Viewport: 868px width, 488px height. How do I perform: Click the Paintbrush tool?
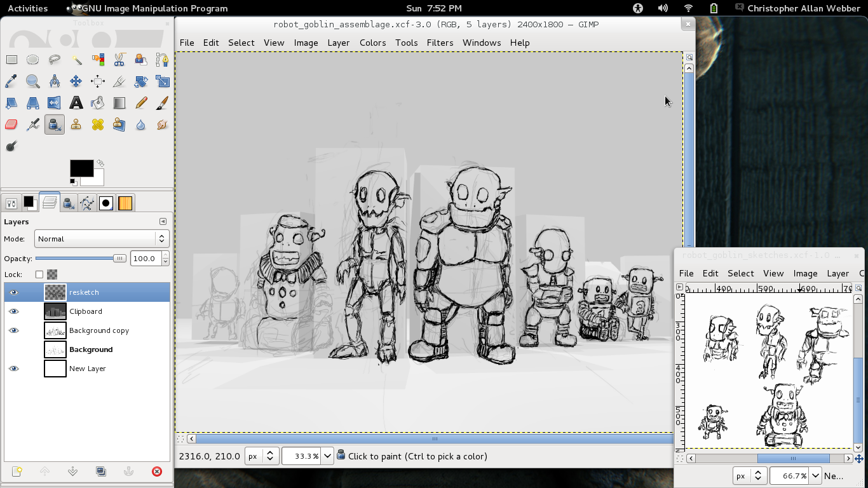tap(162, 102)
